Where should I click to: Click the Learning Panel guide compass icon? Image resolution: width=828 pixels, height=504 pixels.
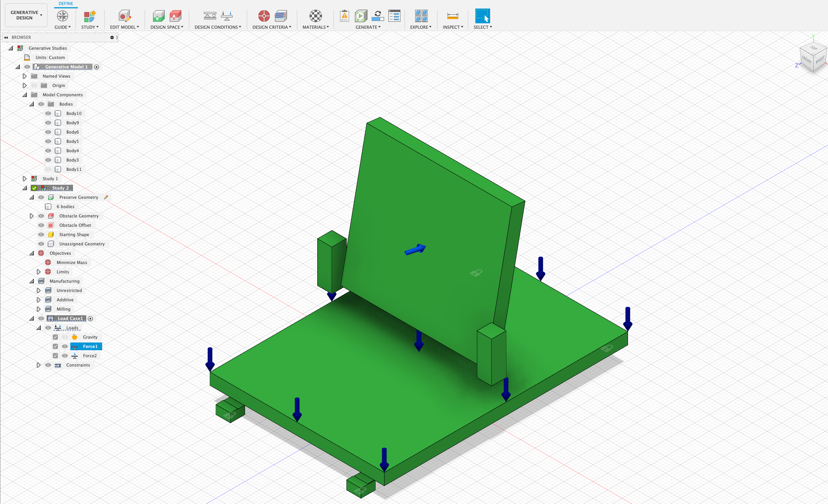pyautogui.click(x=63, y=16)
